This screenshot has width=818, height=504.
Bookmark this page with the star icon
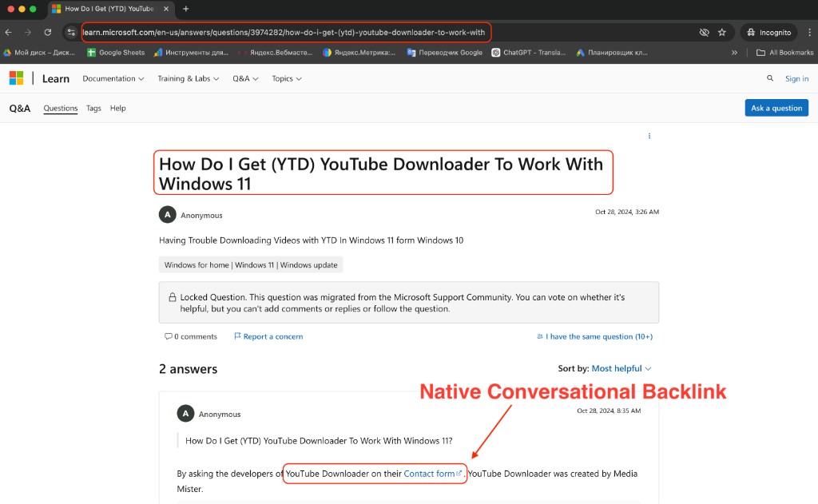722,32
